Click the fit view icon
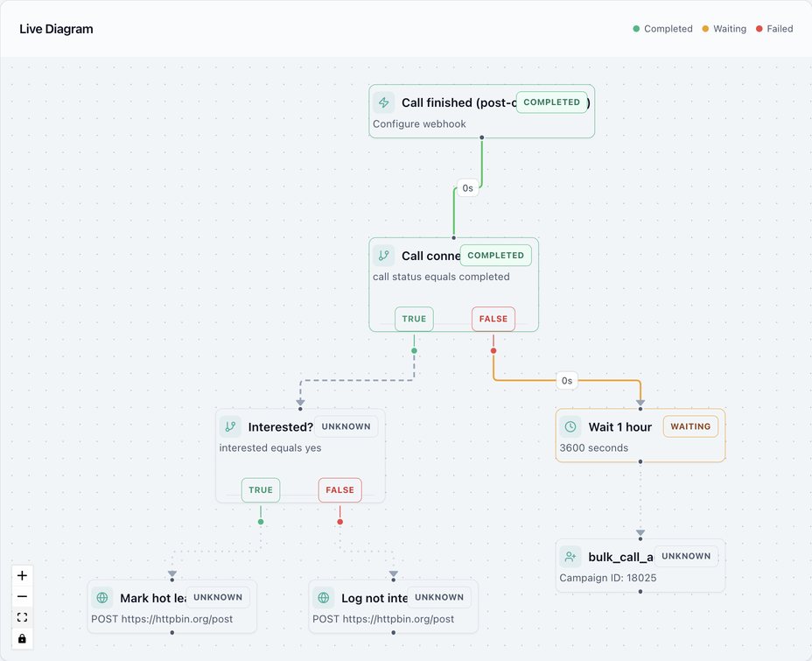Screen dimensions: 812x661 (x=22, y=617)
